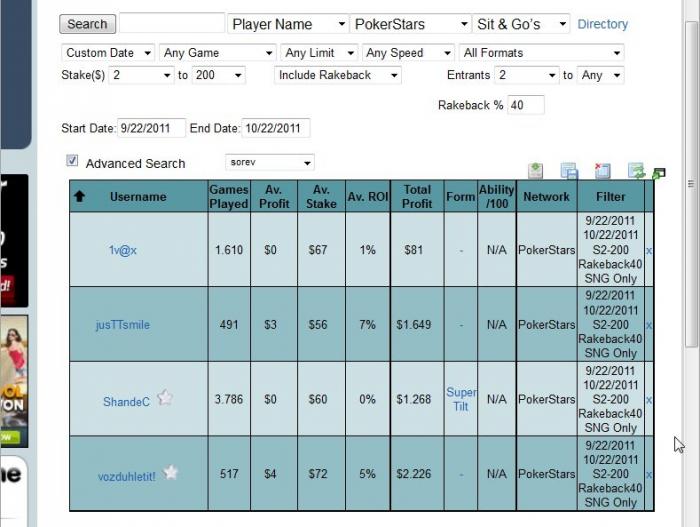Toggle the Advanced Search checkbox
This screenshot has width=700, height=527.
72,160
